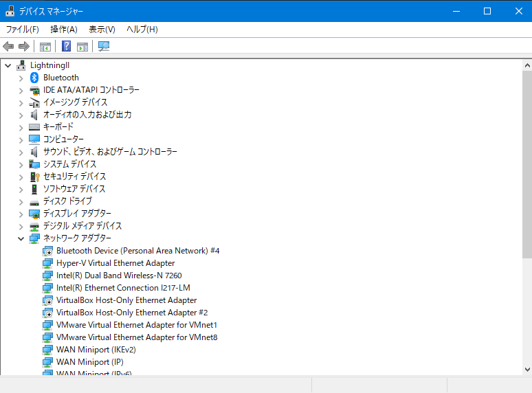Click the ネットワーク アダプター icon
The height and width of the screenshot is (393, 532).
coord(34,238)
